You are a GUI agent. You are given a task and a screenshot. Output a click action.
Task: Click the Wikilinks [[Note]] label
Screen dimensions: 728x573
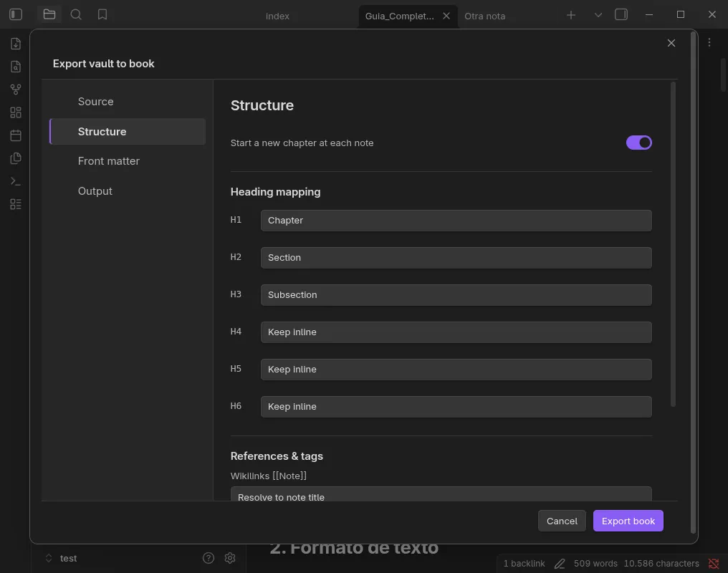click(269, 476)
